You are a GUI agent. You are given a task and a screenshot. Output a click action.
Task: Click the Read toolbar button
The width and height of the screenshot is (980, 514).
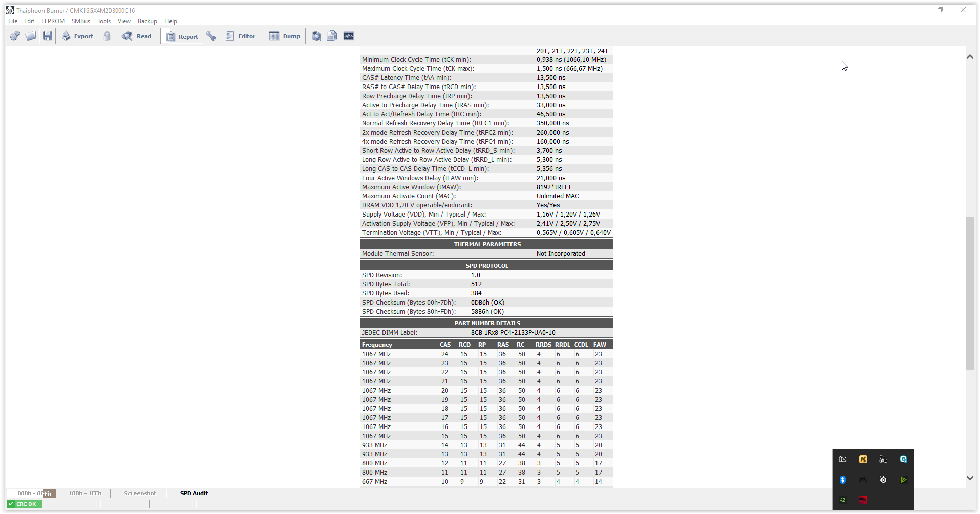click(137, 36)
